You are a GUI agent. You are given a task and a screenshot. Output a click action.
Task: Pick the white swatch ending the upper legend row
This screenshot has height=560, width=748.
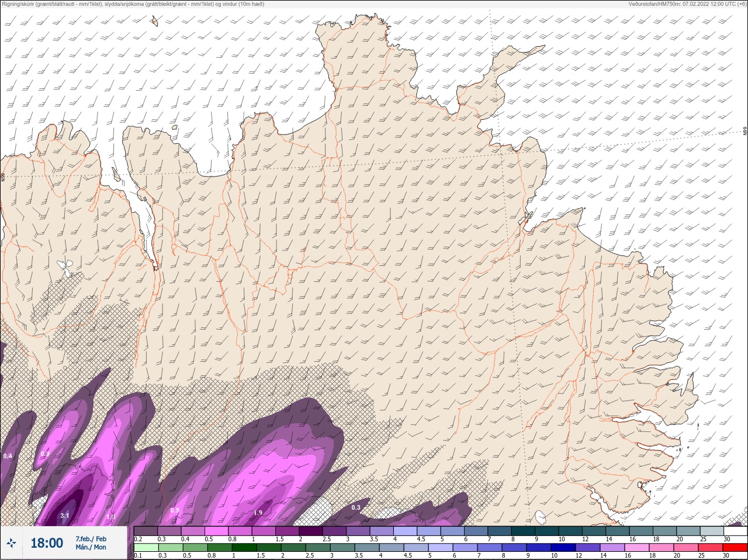click(735, 531)
